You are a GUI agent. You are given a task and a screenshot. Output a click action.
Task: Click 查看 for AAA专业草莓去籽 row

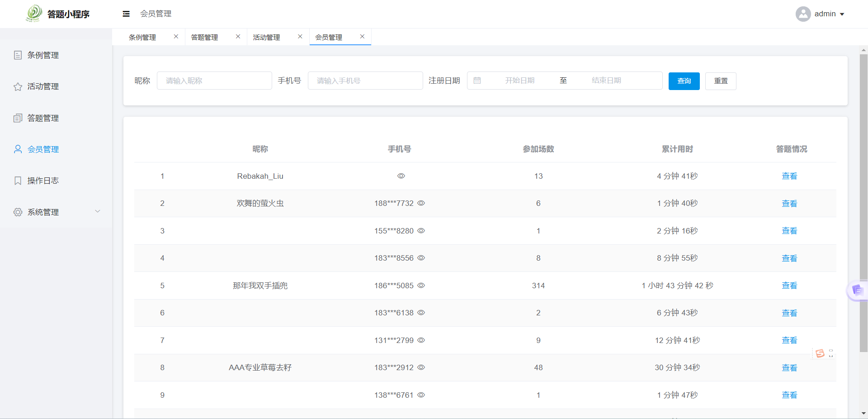pyautogui.click(x=789, y=368)
